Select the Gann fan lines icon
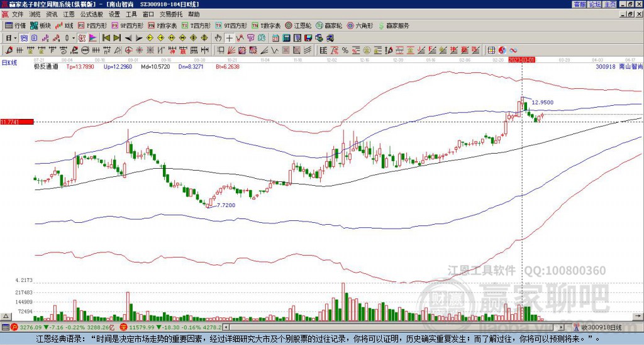The width and height of the screenshot is (644, 345). (x=231, y=50)
